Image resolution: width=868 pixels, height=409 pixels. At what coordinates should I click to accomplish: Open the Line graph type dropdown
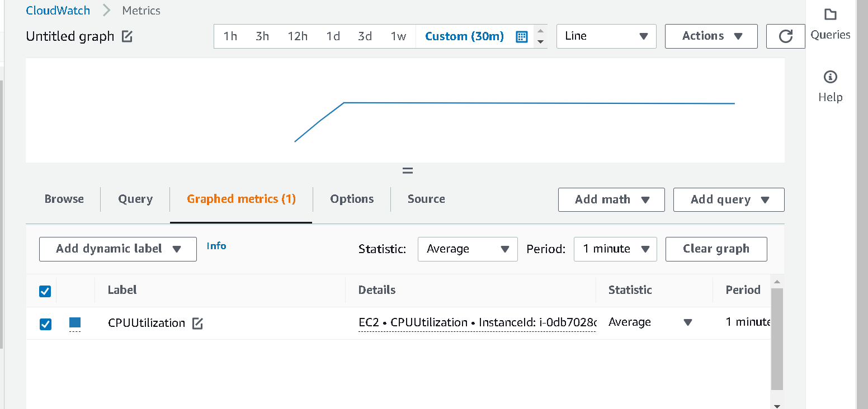[x=606, y=36]
